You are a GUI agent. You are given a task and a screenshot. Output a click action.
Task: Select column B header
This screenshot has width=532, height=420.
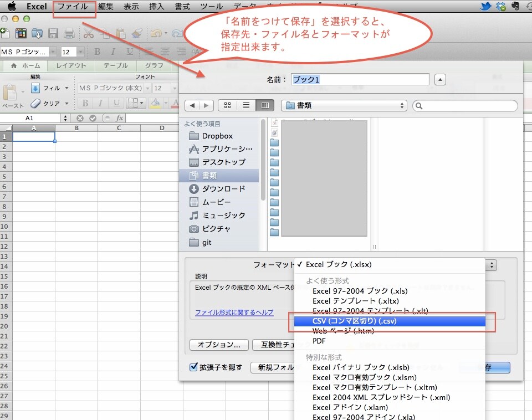pyautogui.click(x=76, y=128)
